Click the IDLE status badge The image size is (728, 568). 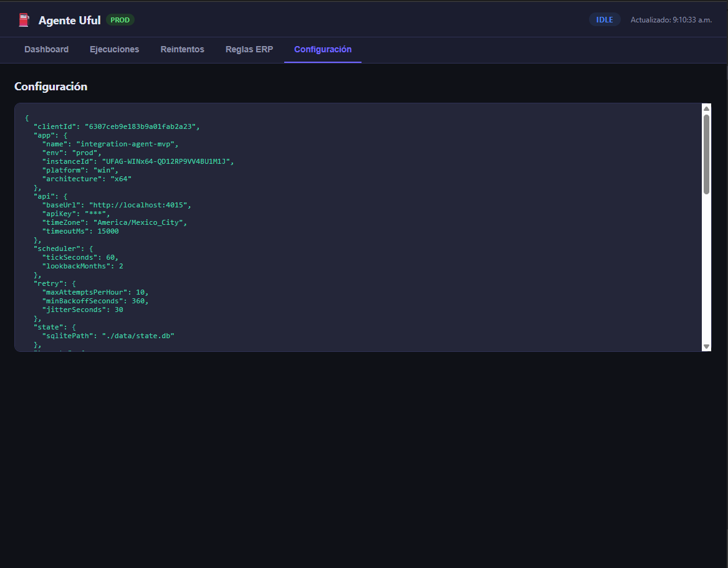604,20
